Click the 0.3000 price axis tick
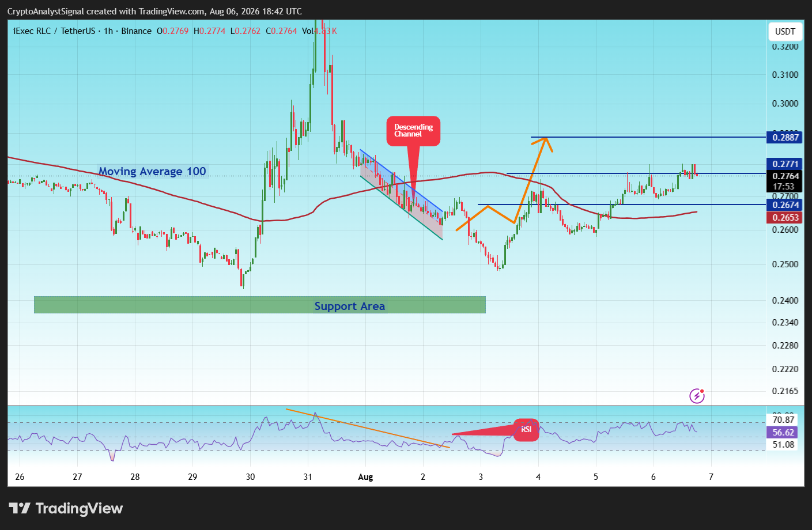 pos(785,104)
